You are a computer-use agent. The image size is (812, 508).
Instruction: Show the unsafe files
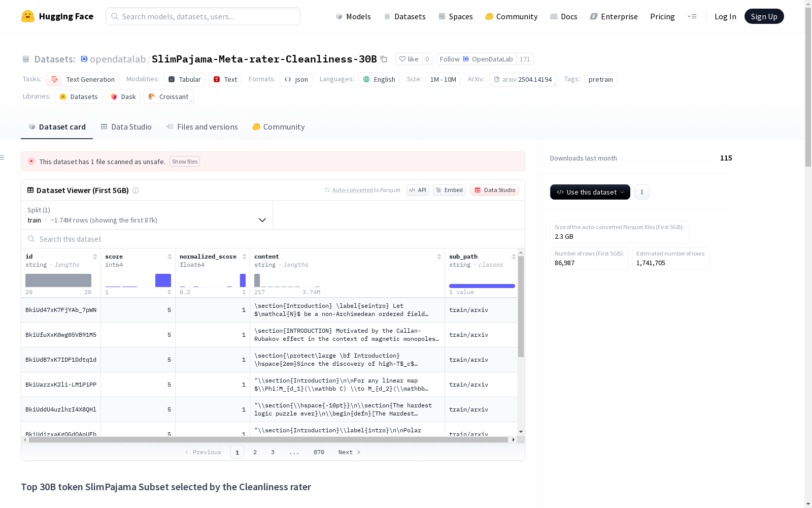(x=185, y=162)
